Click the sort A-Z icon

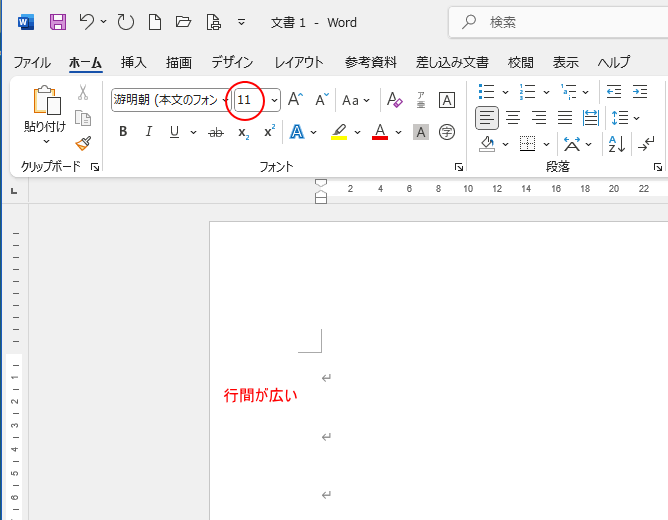click(616, 144)
